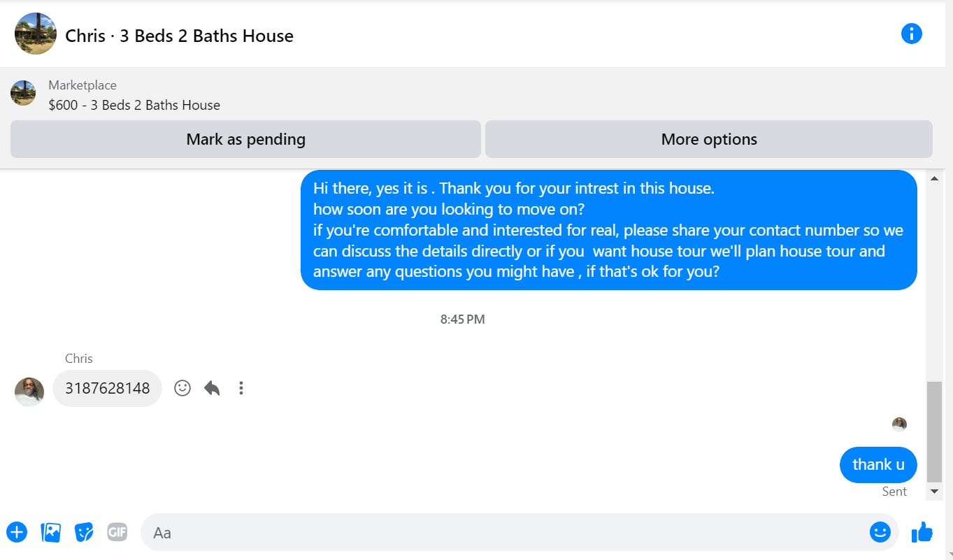Open emoji picker in message box
The image size is (953, 560).
[x=880, y=533]
